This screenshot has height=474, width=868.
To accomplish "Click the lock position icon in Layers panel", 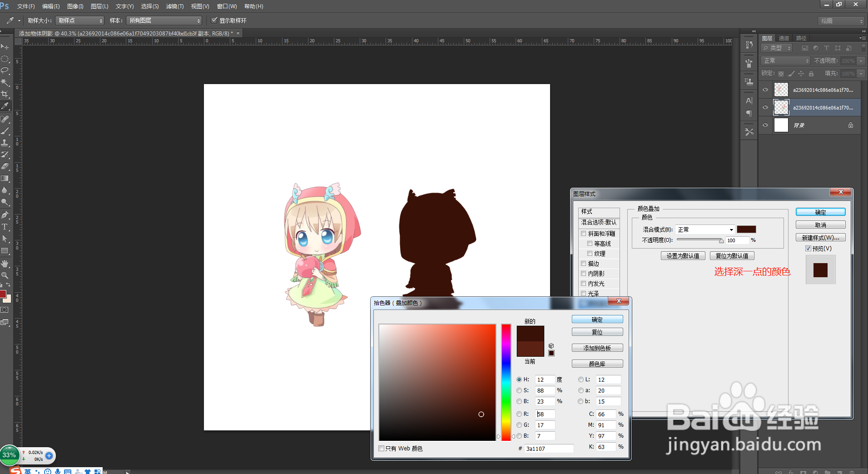I will tap(801, 73).
